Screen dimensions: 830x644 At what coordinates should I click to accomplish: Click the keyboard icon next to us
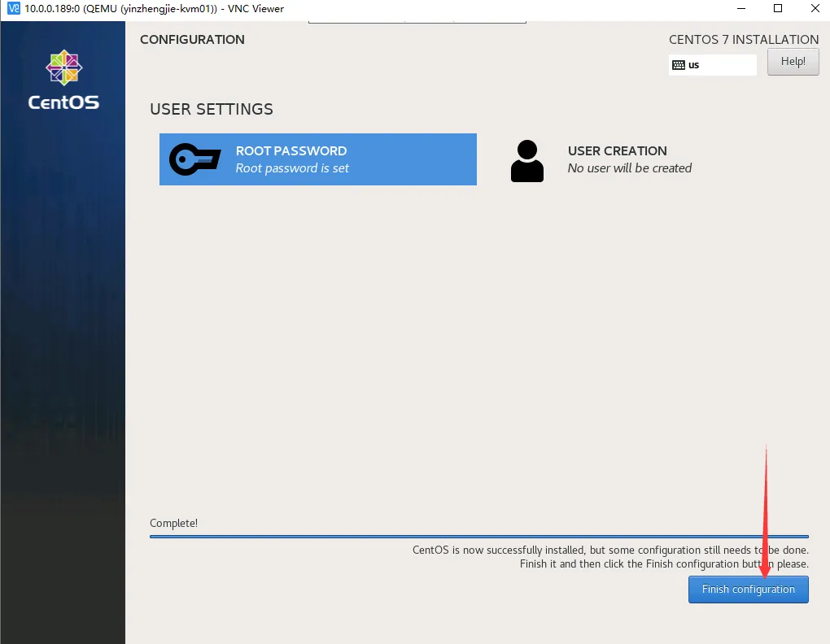pos(679,65)
